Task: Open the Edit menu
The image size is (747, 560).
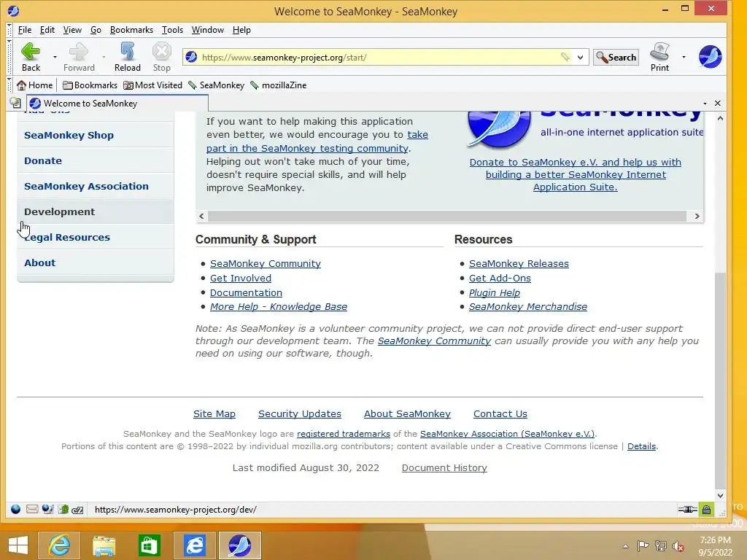Action: (x=47, y=30)
